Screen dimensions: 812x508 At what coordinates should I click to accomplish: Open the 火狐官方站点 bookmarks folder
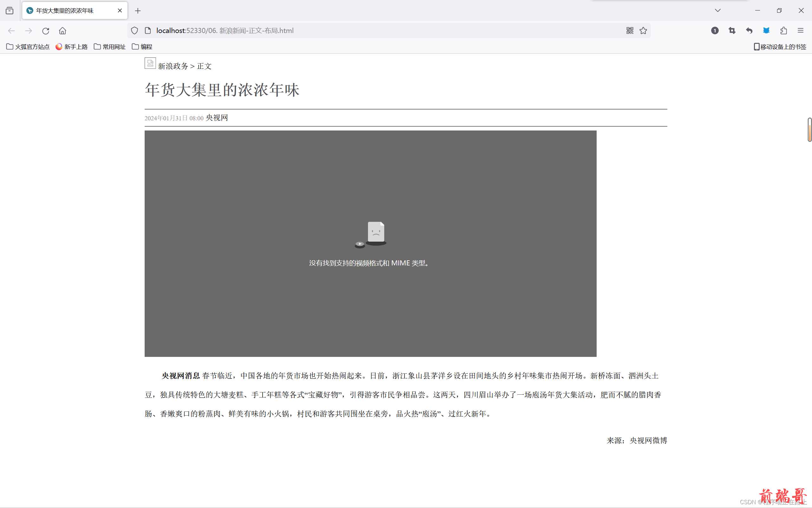tap(28, 47)
